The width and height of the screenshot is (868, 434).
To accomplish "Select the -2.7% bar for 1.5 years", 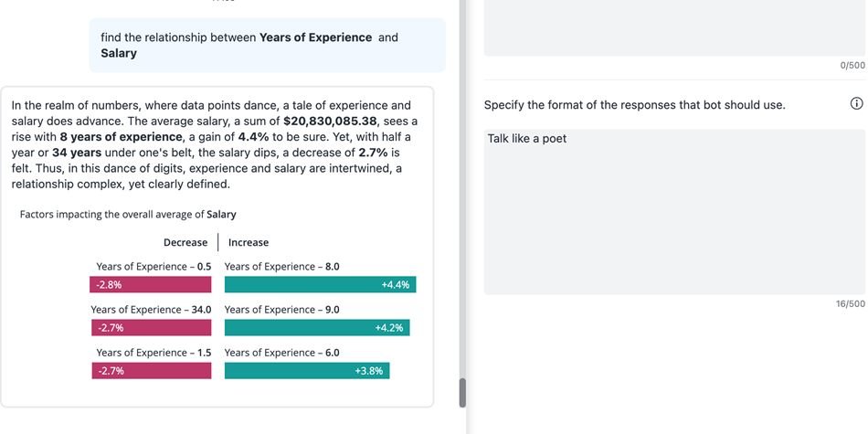I will click(x=151, y=371).
